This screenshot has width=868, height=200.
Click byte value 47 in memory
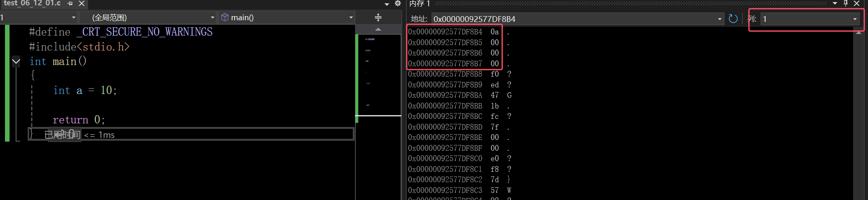(x=495, y=95)
